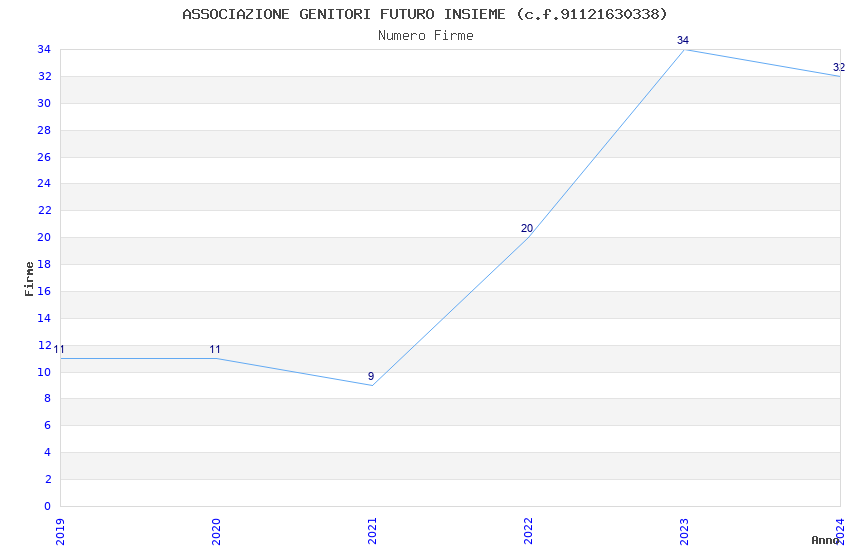Image resolution: width=850 pixels, height=550 pixels.
Task: Click the y-axis value 12
Action: [x=44, y=345]
